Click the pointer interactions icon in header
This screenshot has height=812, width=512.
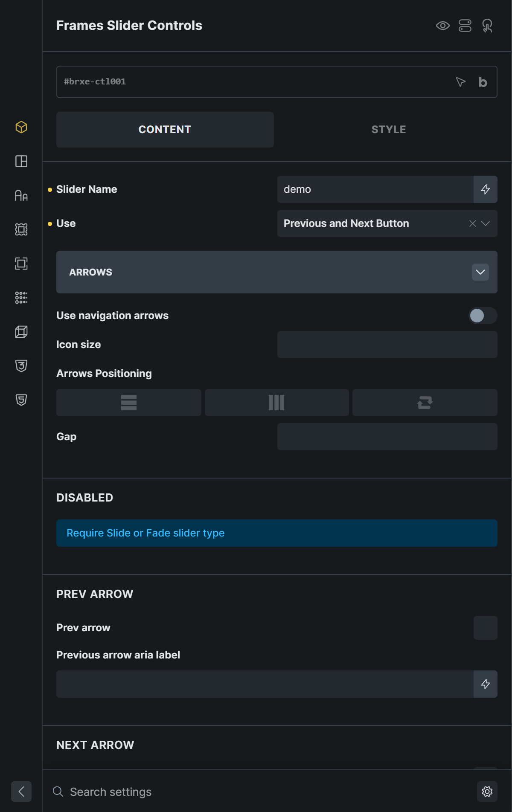coord(487,26)
